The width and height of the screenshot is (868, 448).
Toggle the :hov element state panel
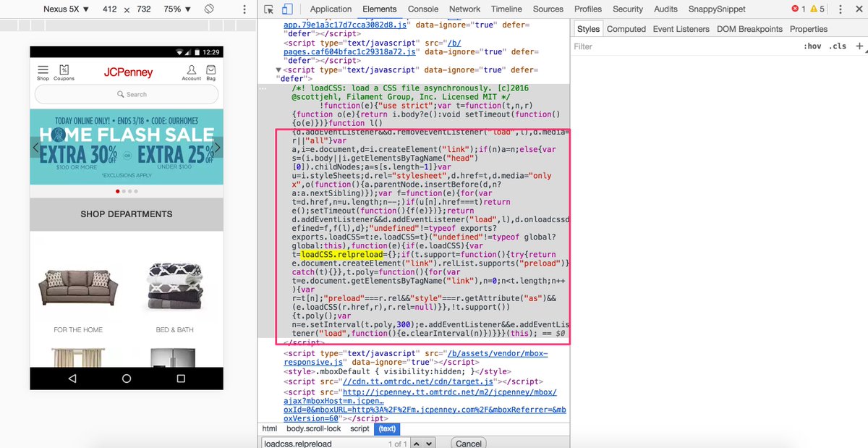pos(812,46)
